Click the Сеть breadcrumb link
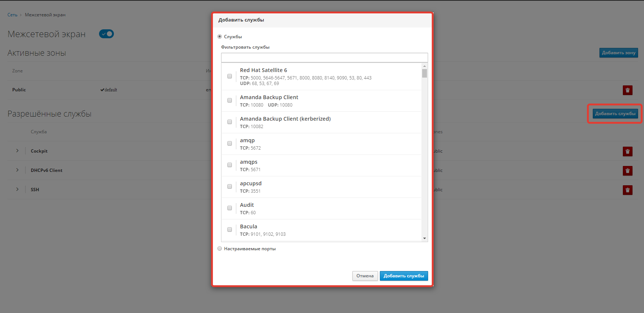 click(12, 15)
